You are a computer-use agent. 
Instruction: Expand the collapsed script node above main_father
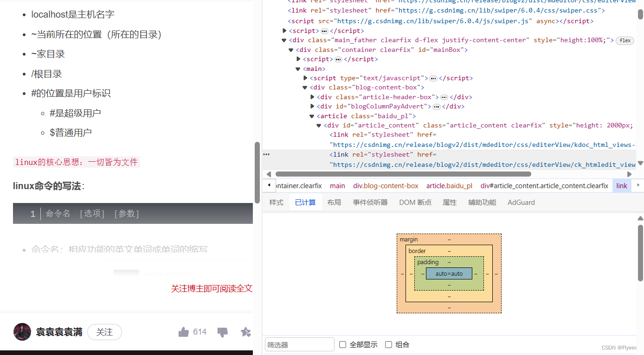[x=285, y=31]
